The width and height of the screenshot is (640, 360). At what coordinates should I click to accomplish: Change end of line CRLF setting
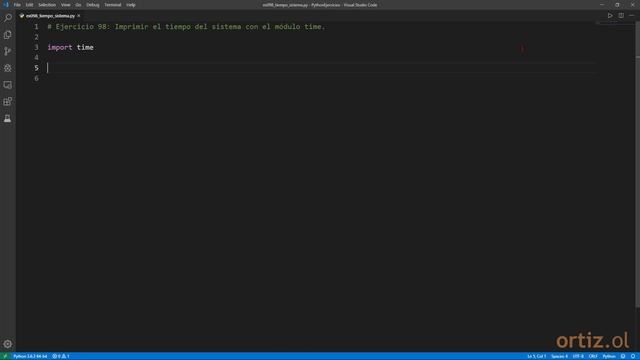(593, 356)
